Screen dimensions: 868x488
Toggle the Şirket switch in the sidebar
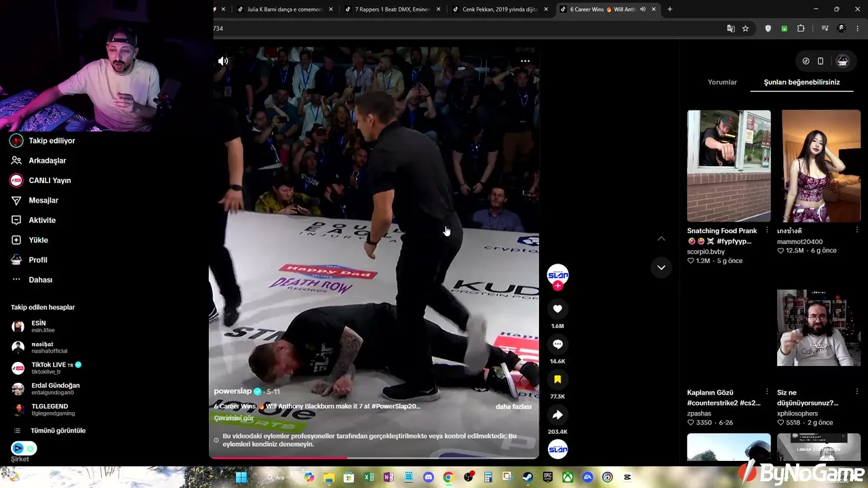point(24,449)
